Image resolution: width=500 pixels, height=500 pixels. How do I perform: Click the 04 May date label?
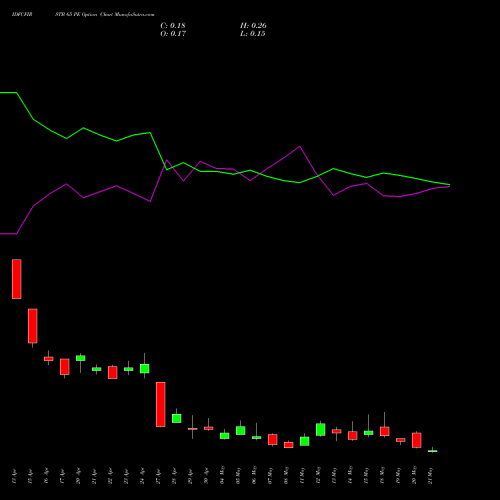tap(222, 475)
